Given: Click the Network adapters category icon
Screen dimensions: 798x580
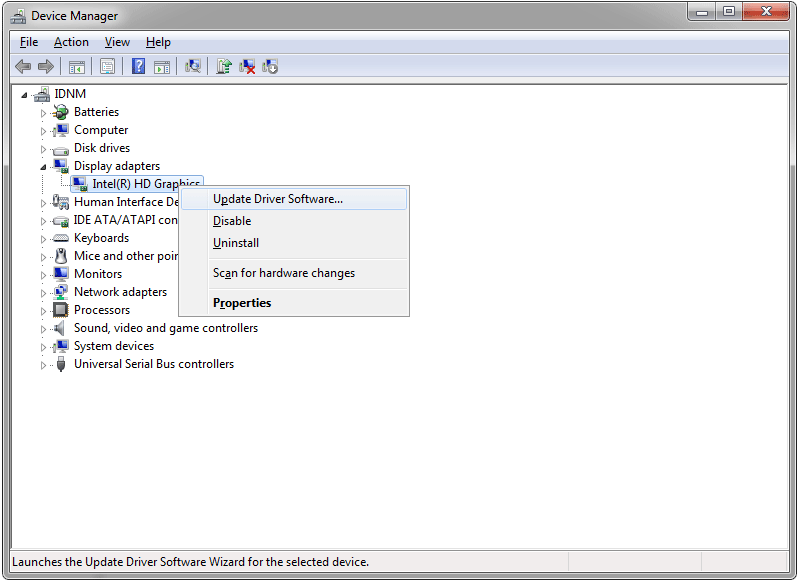Looking at the screenshot, I should click(x=61, y=292).
